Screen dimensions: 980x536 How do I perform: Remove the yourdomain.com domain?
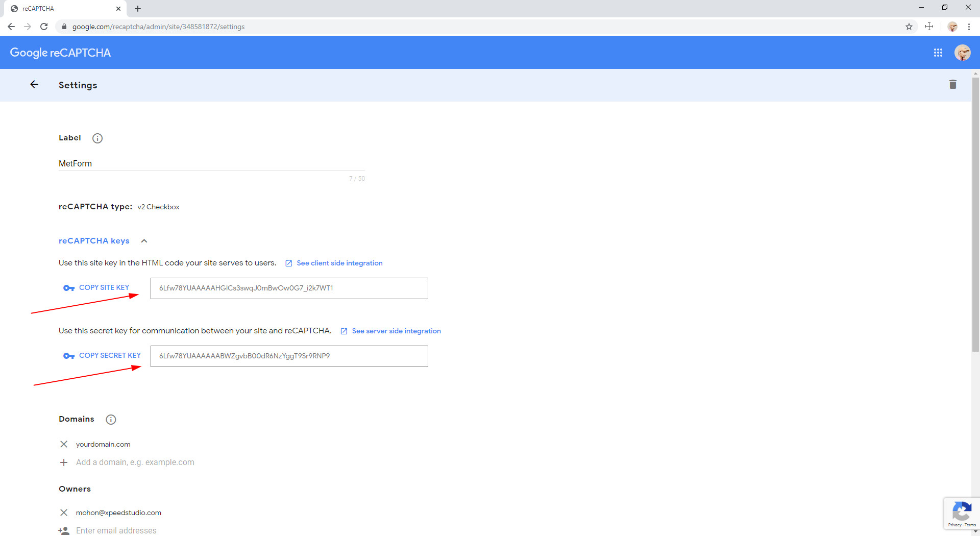64,444
